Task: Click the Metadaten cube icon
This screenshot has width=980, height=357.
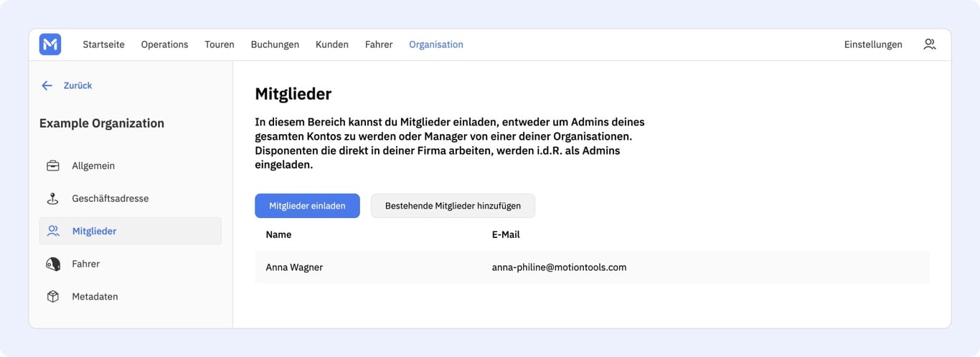Action: tap(53, 296)
